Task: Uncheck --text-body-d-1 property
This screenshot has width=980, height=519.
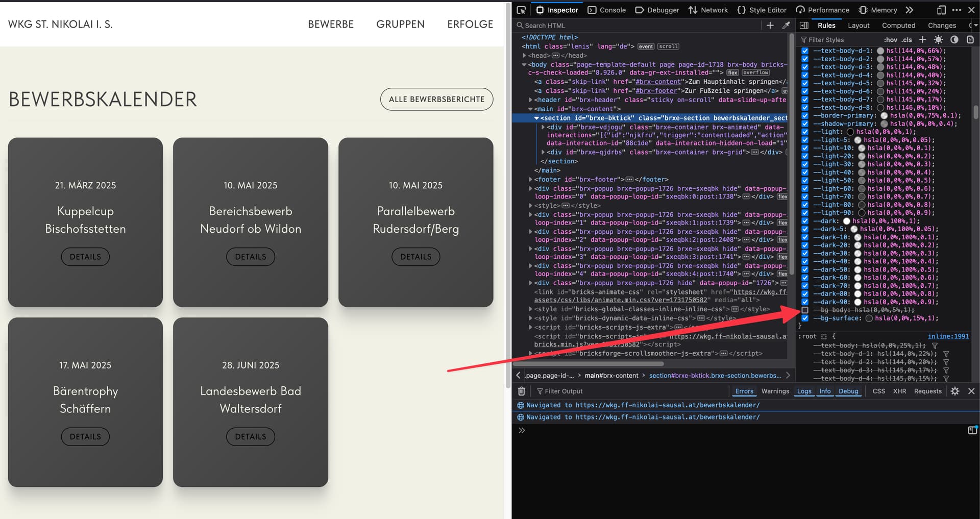Action: tap(805, 51)
